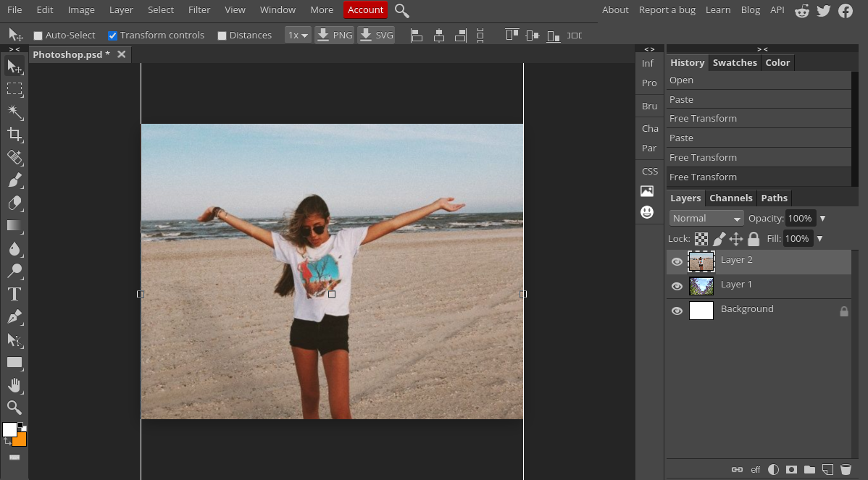Switch to the Channels tab
868x480 pixels.
(x=731, y=198)
